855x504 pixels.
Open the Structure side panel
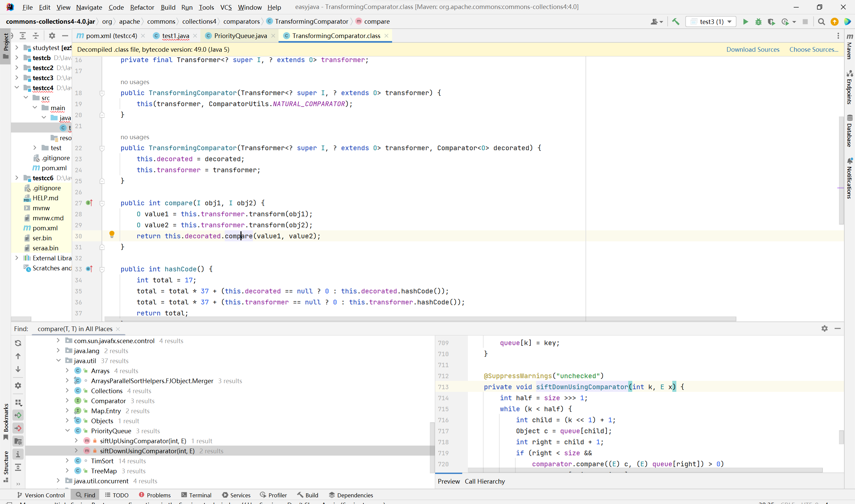5,466
